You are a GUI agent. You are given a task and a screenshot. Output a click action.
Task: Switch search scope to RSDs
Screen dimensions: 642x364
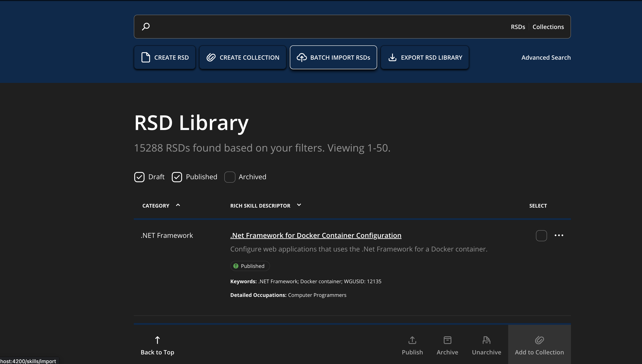(x=518, y=27)
